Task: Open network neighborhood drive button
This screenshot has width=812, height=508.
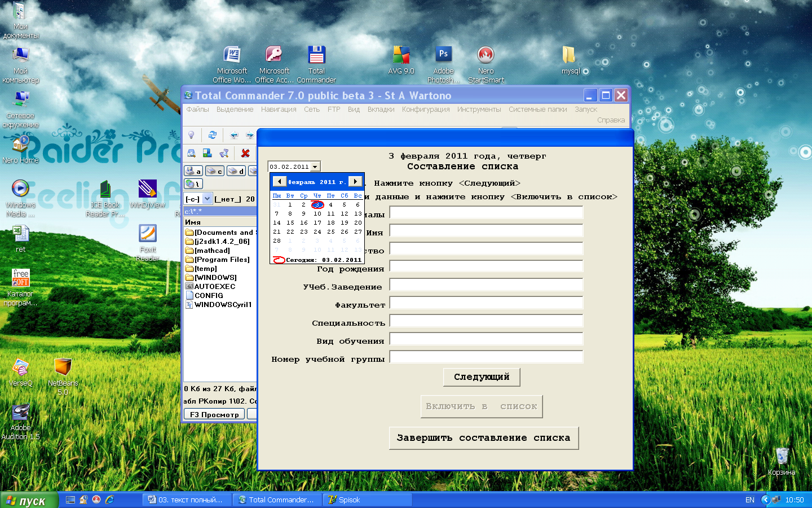Action: pos(193,183)
